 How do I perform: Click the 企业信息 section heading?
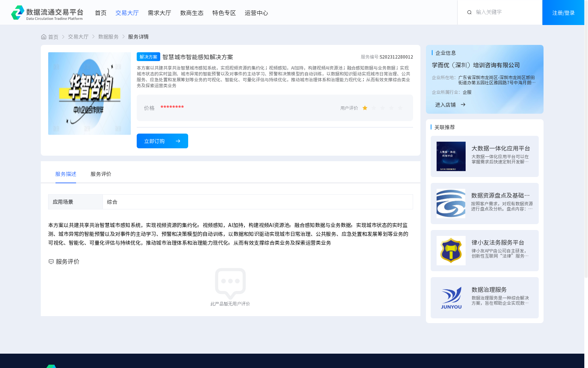click(446, 53)
